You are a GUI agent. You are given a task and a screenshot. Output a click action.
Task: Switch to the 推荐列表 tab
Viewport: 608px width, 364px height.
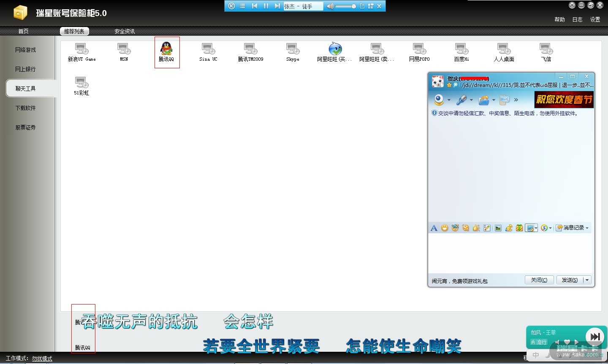tap(74, 31)
